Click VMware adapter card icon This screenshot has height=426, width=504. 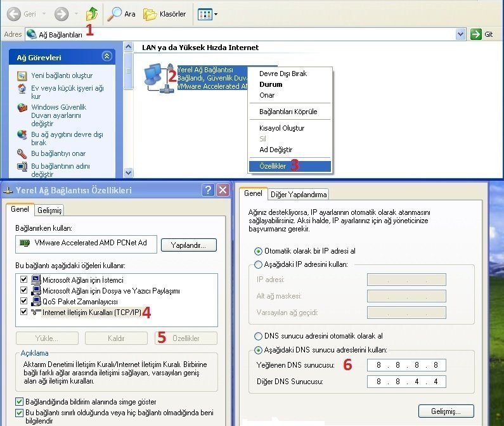(x=25, y=243)
